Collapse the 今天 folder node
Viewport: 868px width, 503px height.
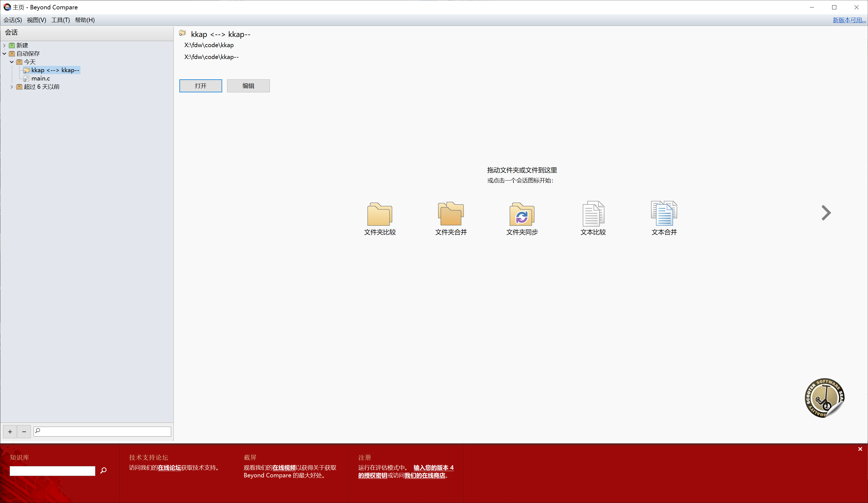tap(12, 62)
